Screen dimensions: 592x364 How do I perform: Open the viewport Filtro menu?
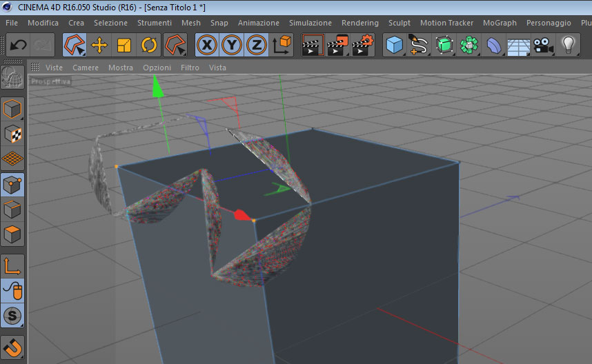(190, 68)
